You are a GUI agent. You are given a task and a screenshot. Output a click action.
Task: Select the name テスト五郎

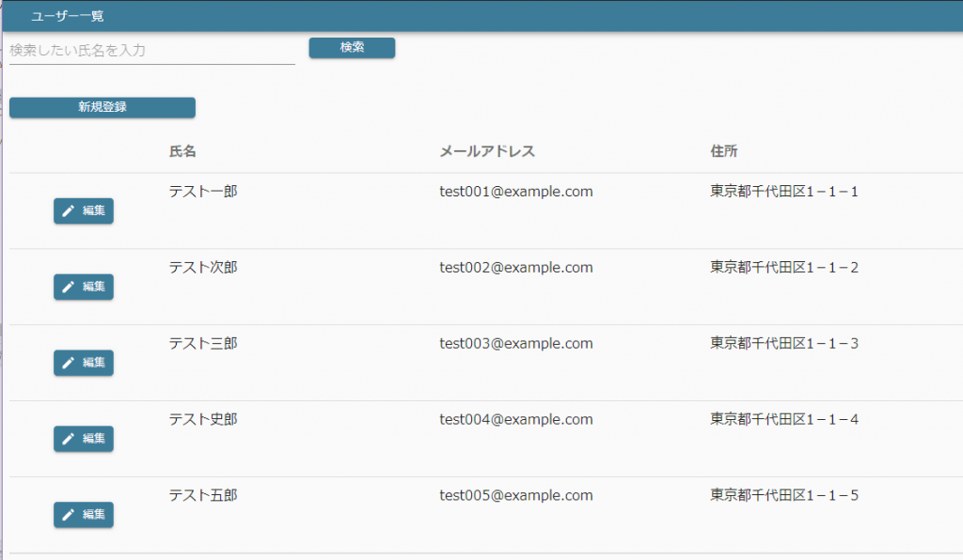203,495
